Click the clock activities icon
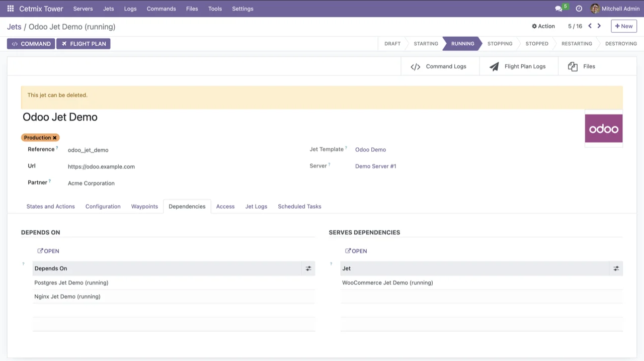644x361 pixels. (x=579, y=9)
